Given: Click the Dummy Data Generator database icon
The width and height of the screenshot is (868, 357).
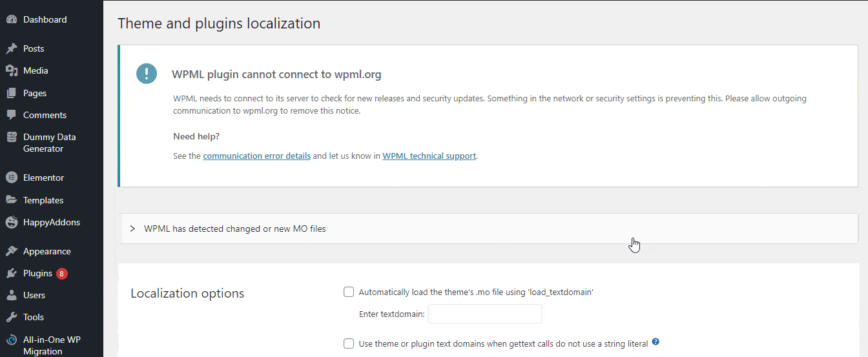Looking at the screenshot, I should [x=11, y=138].
